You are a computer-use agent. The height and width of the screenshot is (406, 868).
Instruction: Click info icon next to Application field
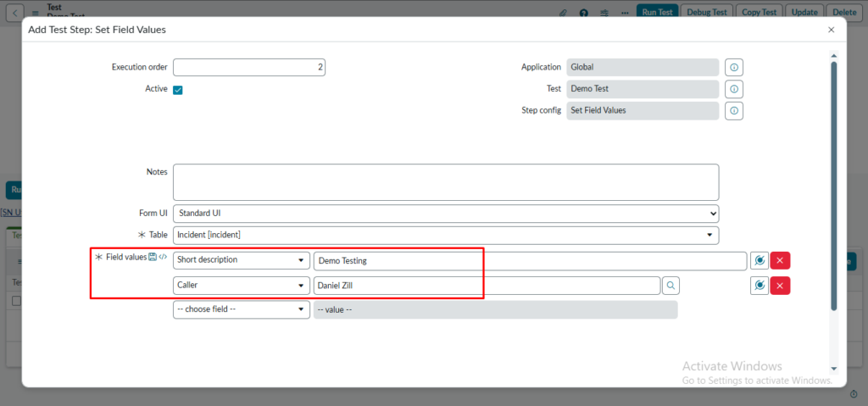[734, 67]
